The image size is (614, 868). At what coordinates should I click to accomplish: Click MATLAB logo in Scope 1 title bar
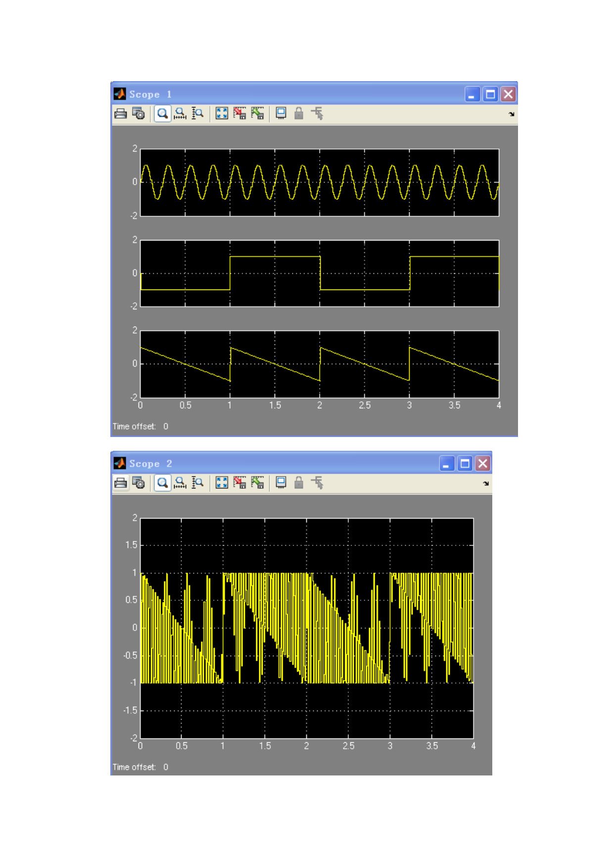pos(120,94)
